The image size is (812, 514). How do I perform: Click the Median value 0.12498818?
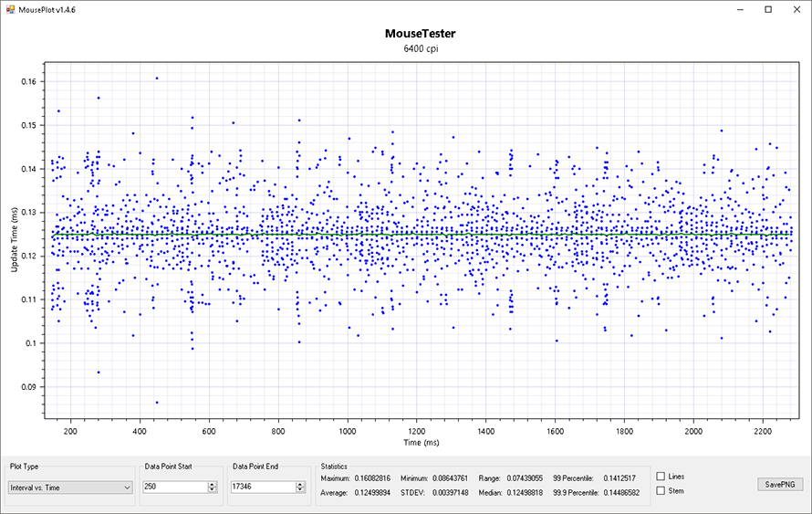tap(525, 493)
